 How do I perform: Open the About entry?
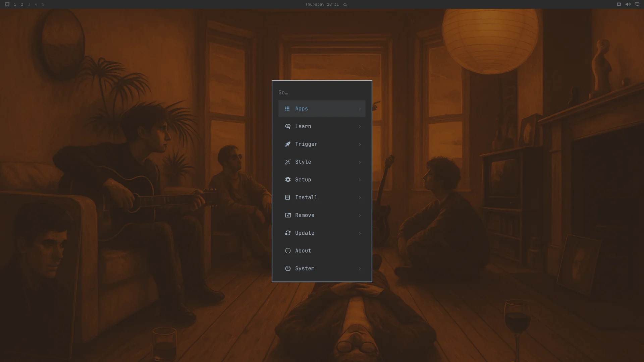(322, 251)
